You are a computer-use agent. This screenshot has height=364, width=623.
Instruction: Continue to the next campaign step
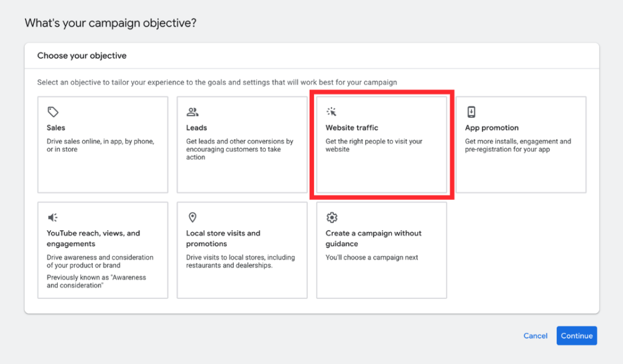pyautogui.click(x=577, y=336)
